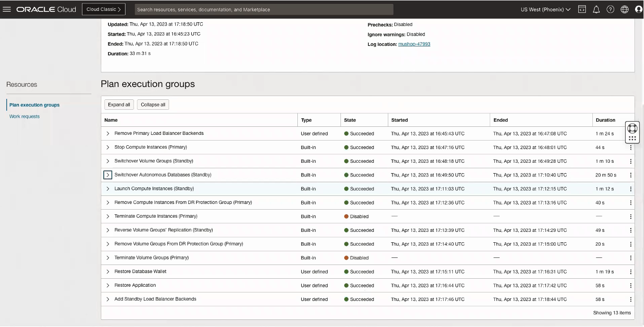Open the language globe selector
Viewport: 644px width, 327px height.
pos(624,9)
